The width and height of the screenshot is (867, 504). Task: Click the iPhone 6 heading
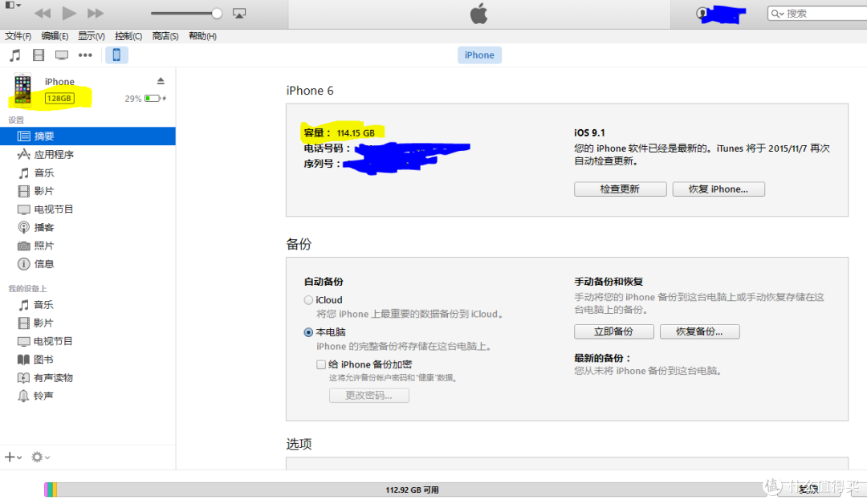[310, 91]
